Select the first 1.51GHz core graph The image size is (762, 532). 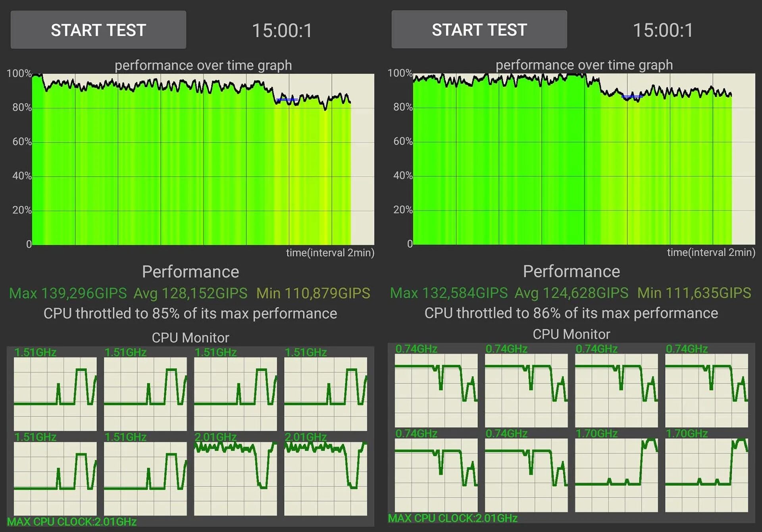pyautogui.click(x=55, y=393)
